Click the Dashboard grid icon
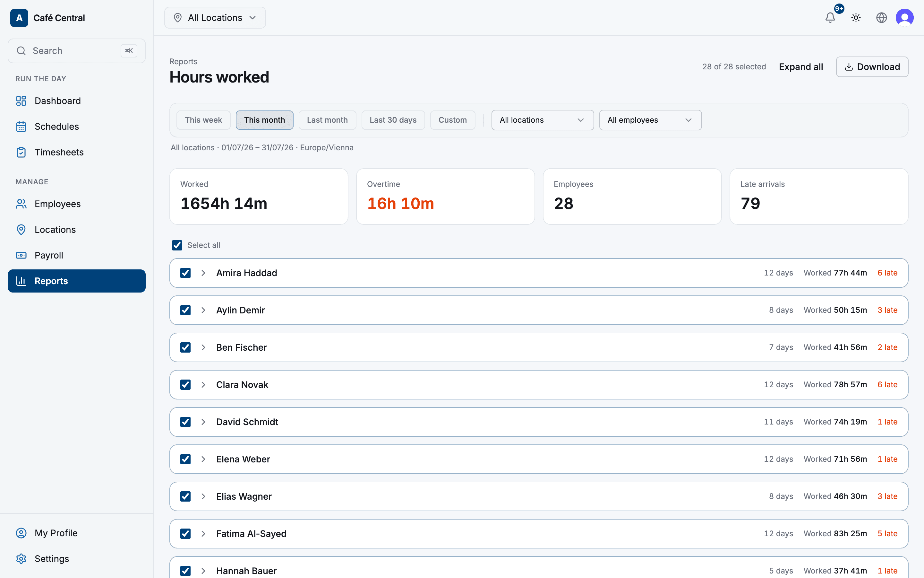 [x=21, y=101]
